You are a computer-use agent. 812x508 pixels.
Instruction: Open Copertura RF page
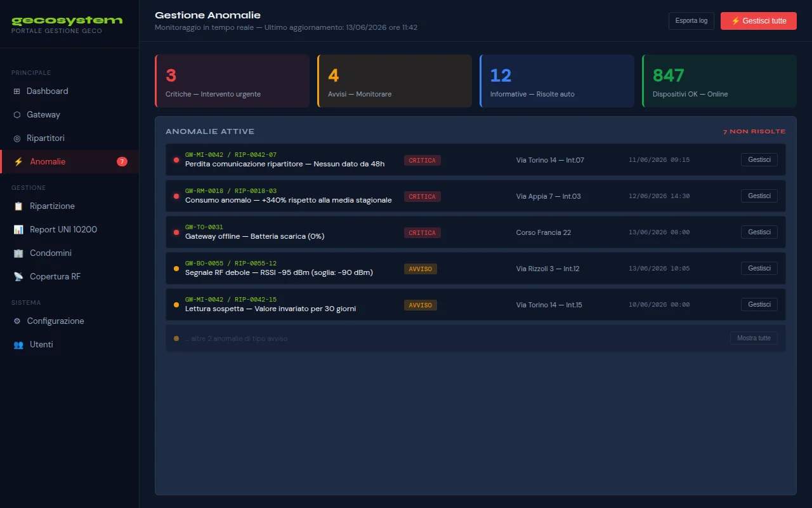click(70, 277)
